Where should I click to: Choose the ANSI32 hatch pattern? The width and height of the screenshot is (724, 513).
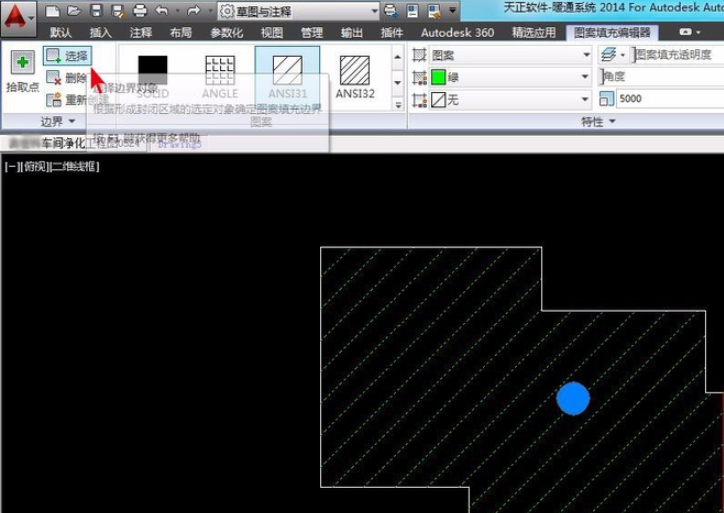tap(355, 76)
